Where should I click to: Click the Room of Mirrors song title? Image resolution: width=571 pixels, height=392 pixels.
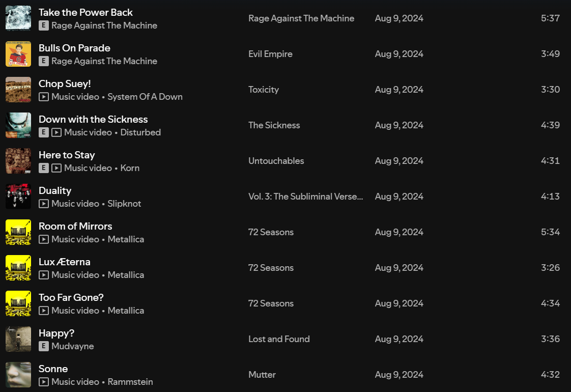(x=75, y=226)
